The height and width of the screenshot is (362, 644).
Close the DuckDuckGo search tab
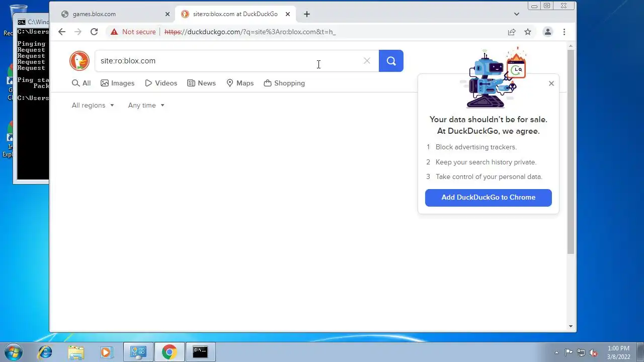[x=288, y=14]
